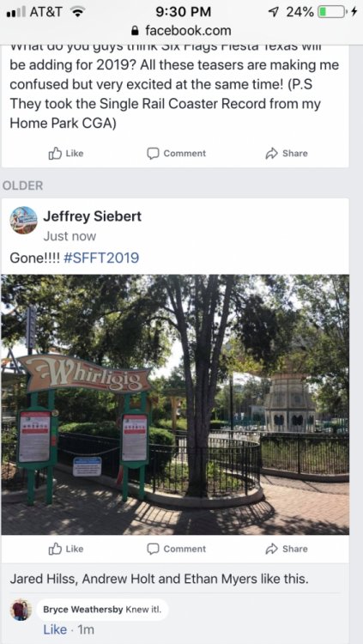Open the #SFFT2019 hashtag
Viewport: 363px width, 644px height.
pos(101,258)
